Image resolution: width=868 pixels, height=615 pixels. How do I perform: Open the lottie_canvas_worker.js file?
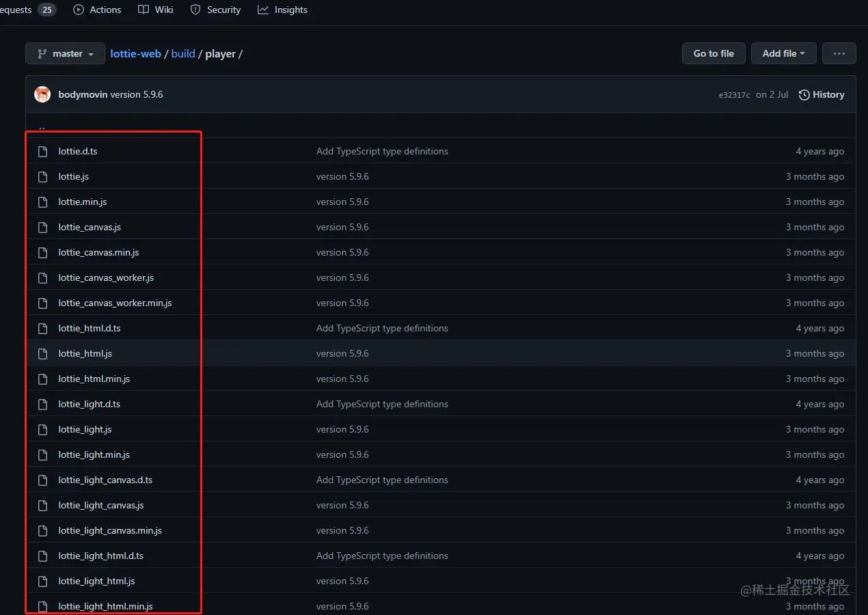click(x=106, y=277)
